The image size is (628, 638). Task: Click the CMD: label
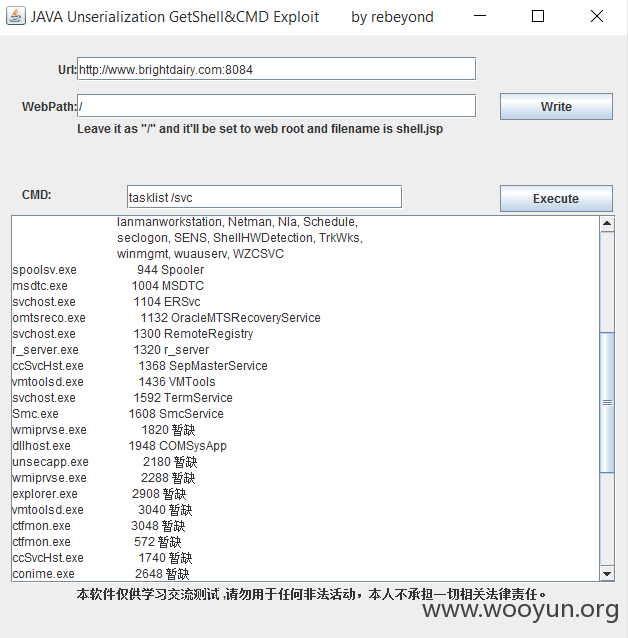37,194
